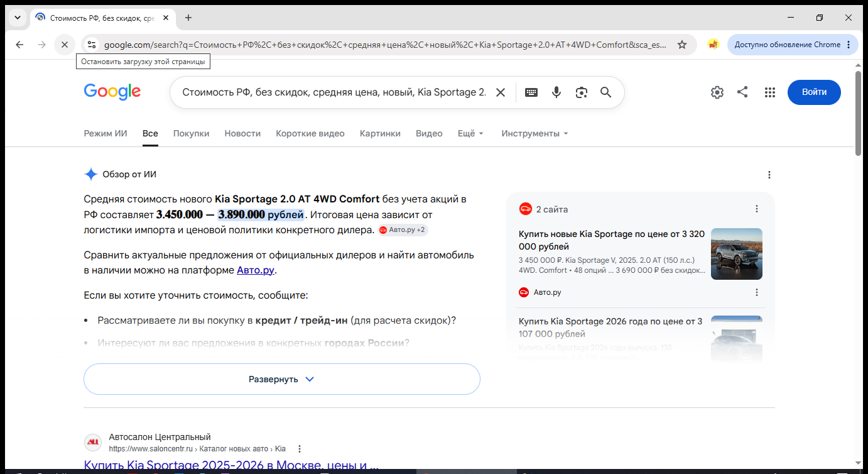868x474 pixels.
Task: Click the saloncentr.ru breadcrumb URL
Action: (x=197, y=449)
